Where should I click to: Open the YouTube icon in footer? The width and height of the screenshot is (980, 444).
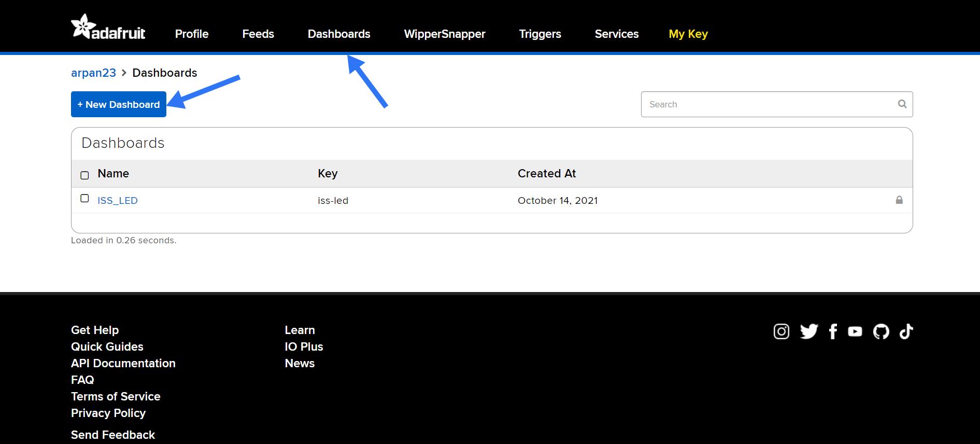pos(855,331)
